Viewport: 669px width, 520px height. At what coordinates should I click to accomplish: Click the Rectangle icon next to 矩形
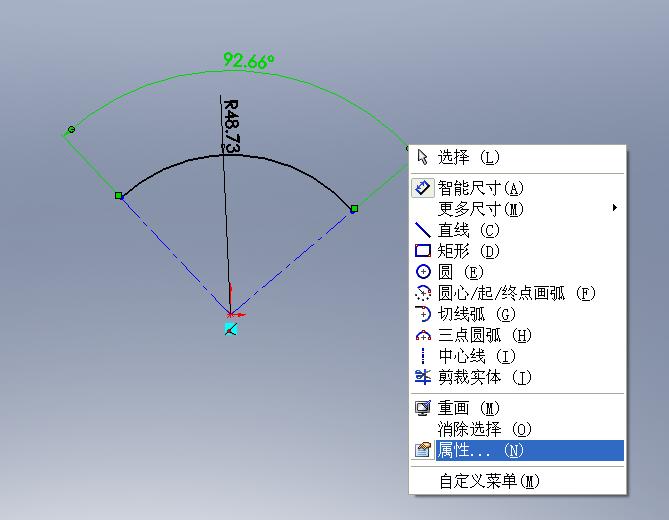tap(423, 250)
